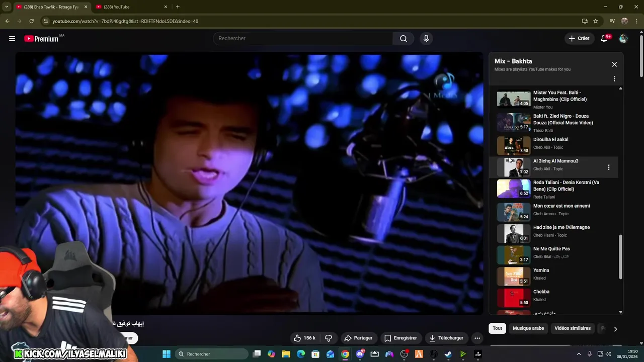Image resolution: width=644 pixels, height=362 pixels.
Task: Click the Télécharger download button
Action: pyautogui.click(x=446, y=338)
